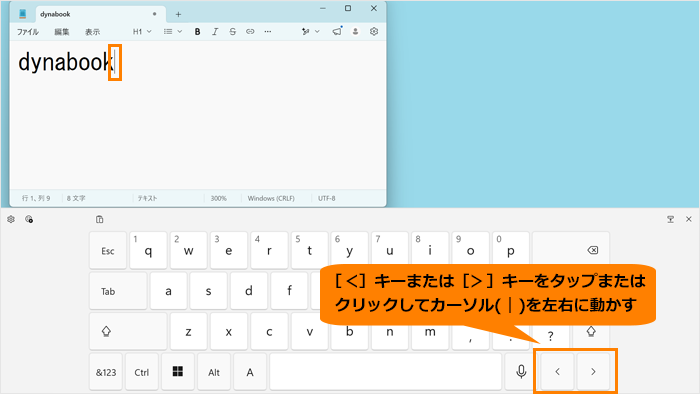700x394 pixels.
Task: Click the 300% zoom level in status bar
Action: pos(219,198)
